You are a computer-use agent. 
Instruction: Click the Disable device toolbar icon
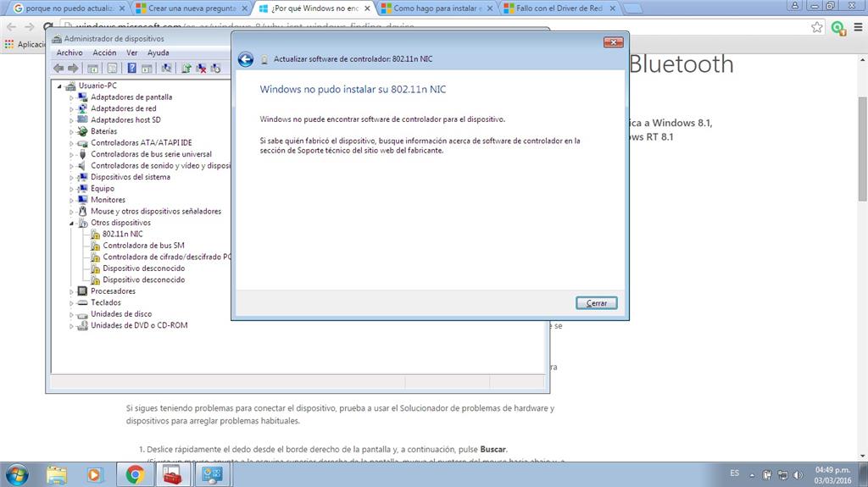(x=215, y=68)
